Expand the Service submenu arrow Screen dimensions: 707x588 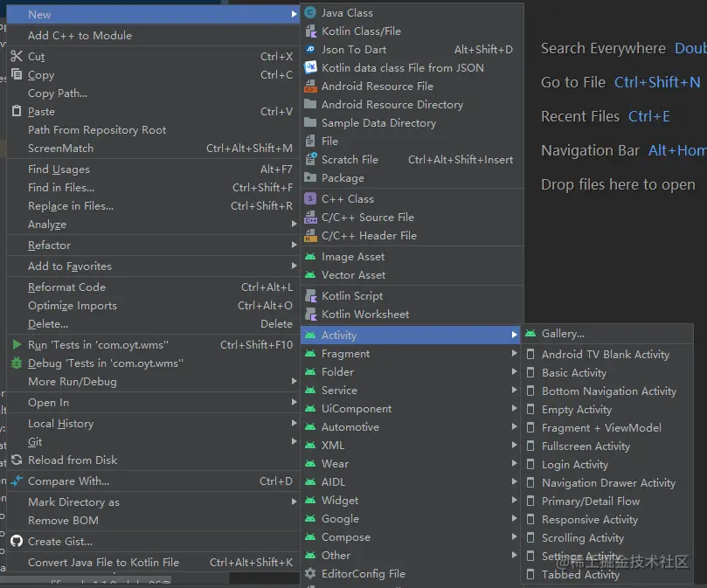(x=514, y=390)
